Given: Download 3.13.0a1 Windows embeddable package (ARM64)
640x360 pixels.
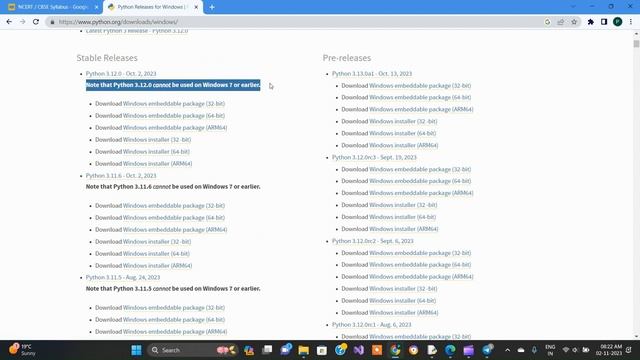Looking at the screenshot, I should pos(421,109).
